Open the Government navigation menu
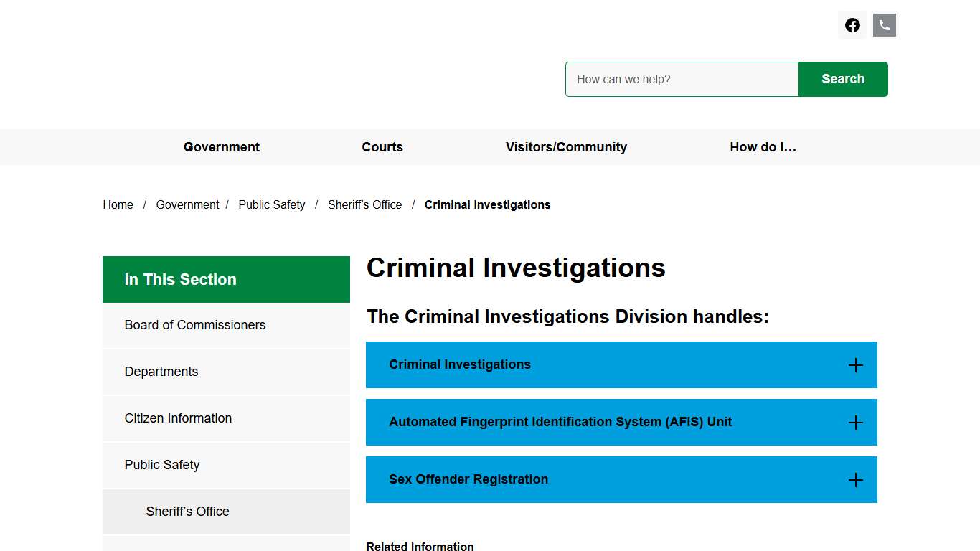The width and height of the screenshot is (980, 551). [x=221, y=147]
